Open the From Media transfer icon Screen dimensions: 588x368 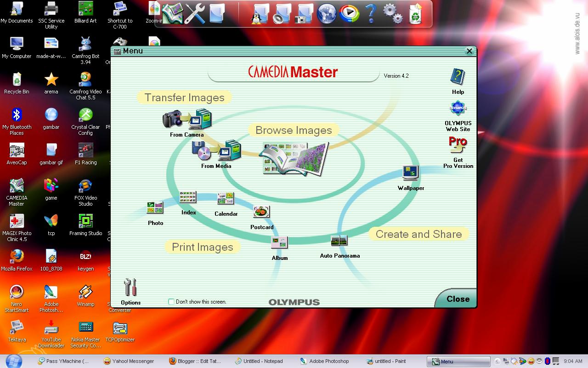tap(216, 150)
